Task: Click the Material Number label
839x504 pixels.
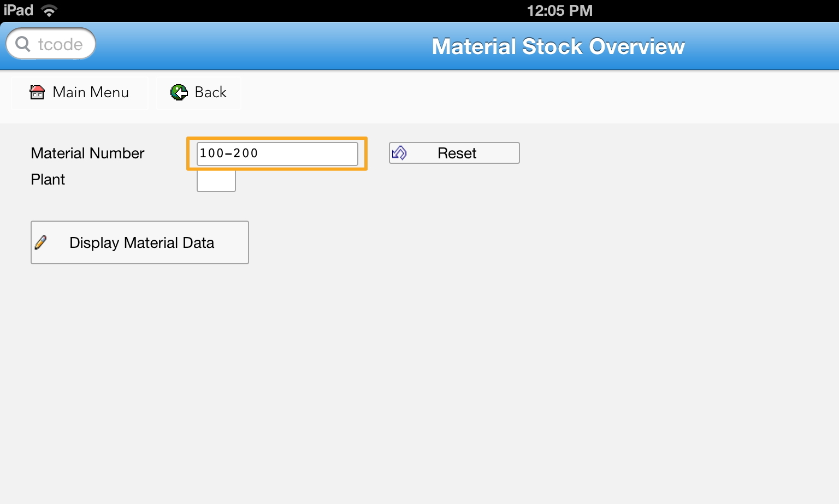Action: coord(87,153)
